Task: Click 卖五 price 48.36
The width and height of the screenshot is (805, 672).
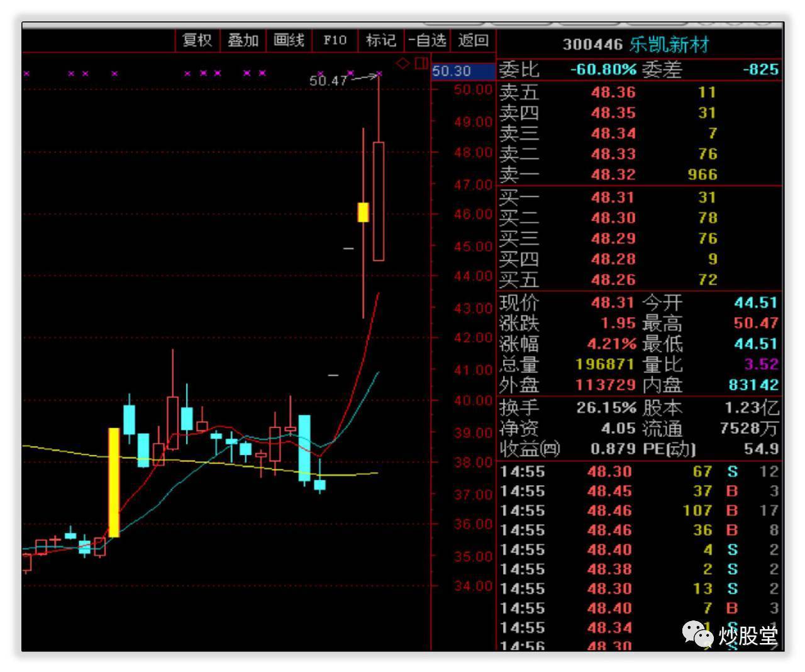Action: point(613,92)
